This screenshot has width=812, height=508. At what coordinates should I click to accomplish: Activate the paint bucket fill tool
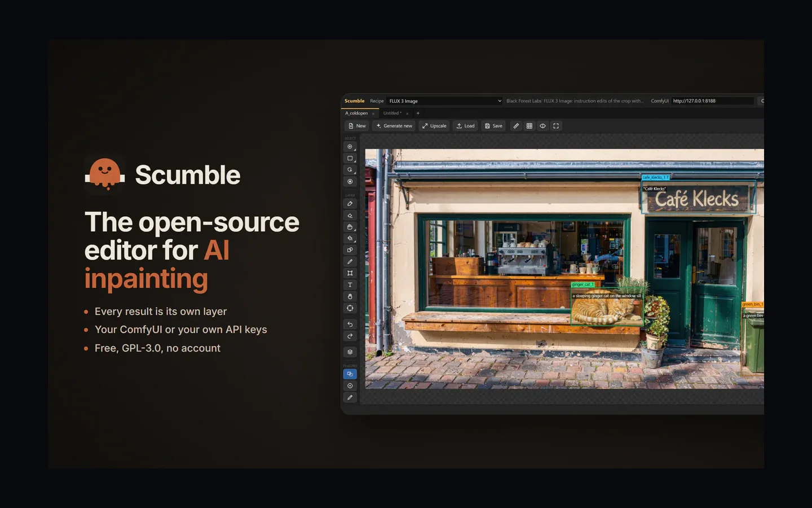pos(350,238)
